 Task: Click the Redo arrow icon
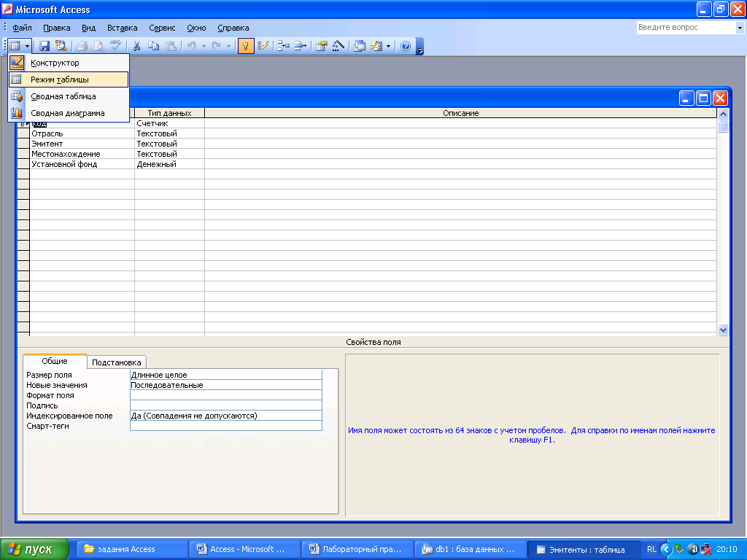tap(216, 46)
